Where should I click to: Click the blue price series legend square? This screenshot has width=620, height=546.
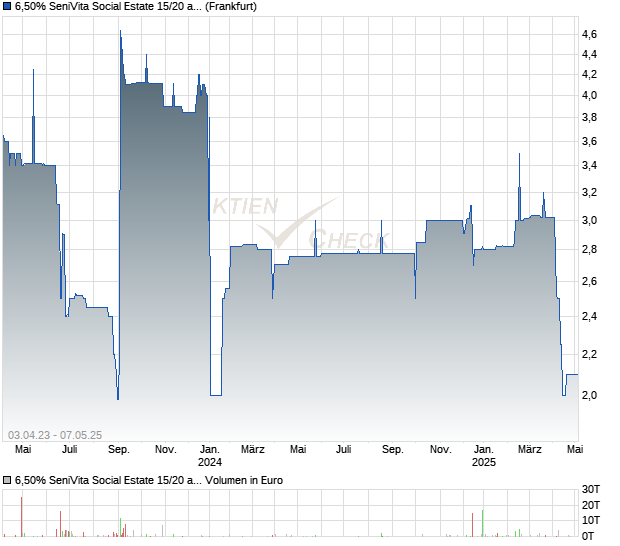(x=7, y=6)
